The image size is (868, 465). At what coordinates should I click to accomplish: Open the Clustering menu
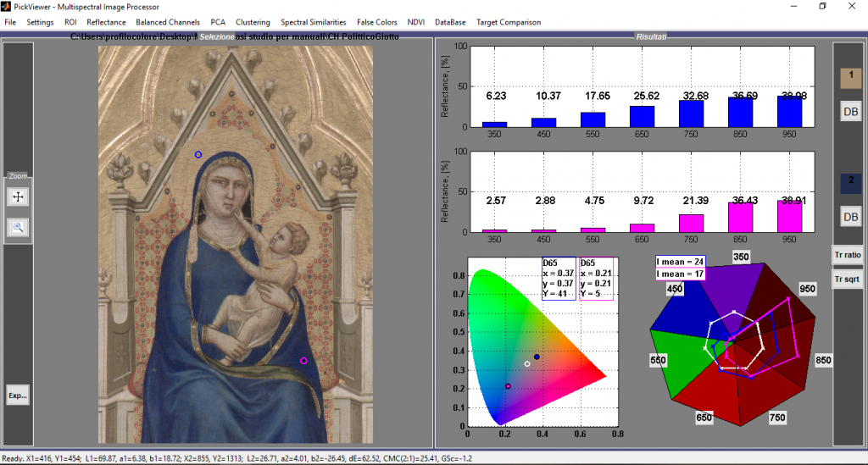pos(253,22)
